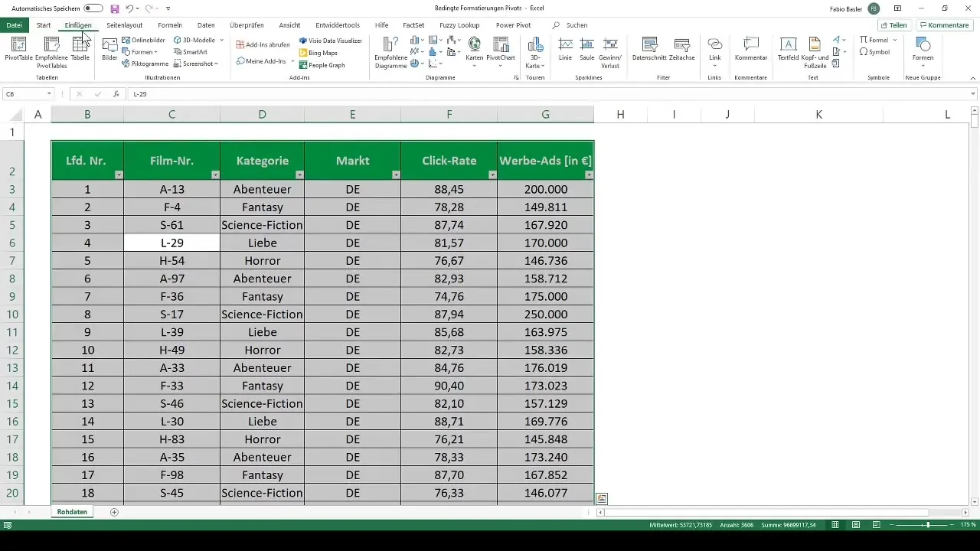Click the save icon in title bar
The height and width of the screenshot is (551, 980).
[115, 8]
